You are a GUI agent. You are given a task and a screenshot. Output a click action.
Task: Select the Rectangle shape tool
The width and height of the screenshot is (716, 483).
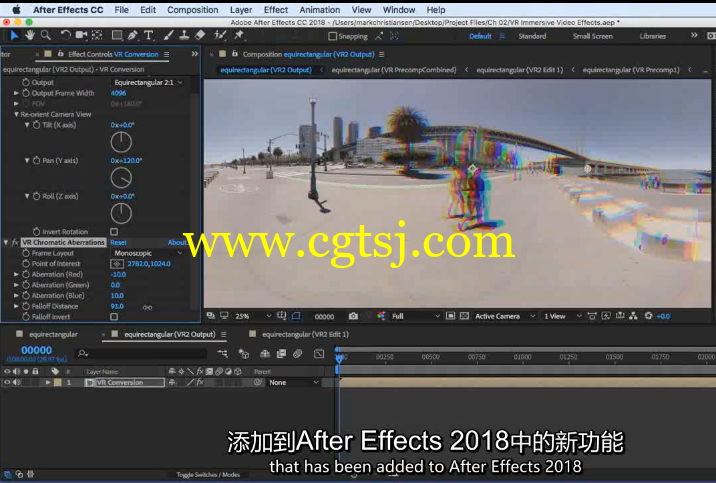pyautogui.click(x=117, y=35)
